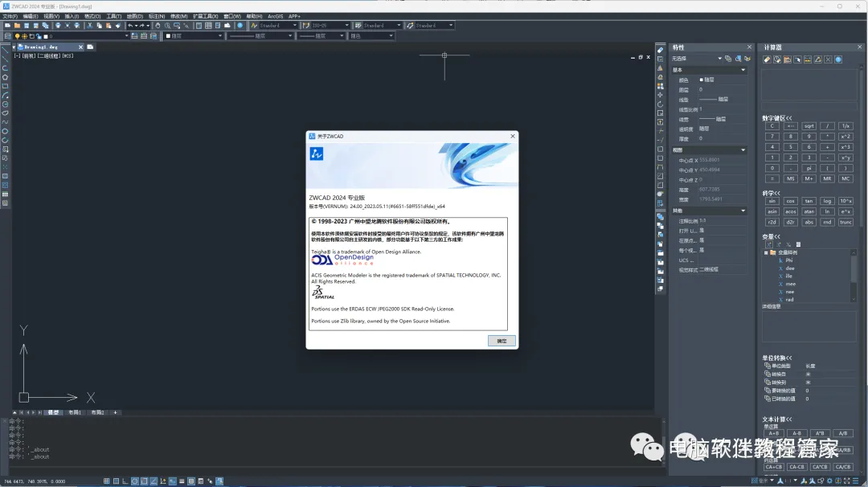Screen dimensions: 868x487
Task: Click the Rotate tool in the modify toolbar
Action: tap(660, 104)
